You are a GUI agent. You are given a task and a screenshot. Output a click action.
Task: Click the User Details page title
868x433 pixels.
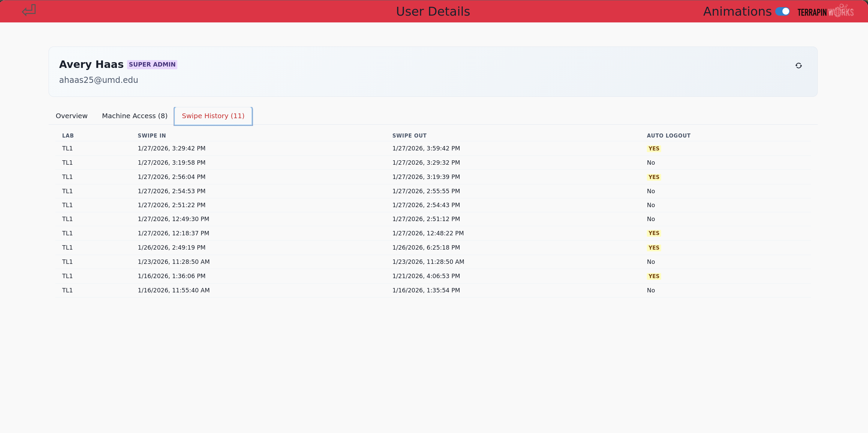433,12
